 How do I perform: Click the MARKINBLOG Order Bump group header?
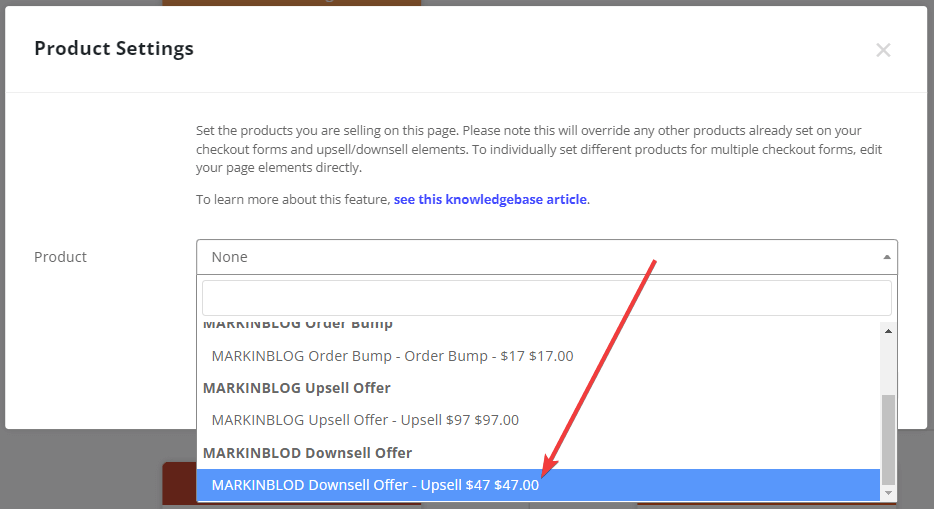tap(298, 325)
